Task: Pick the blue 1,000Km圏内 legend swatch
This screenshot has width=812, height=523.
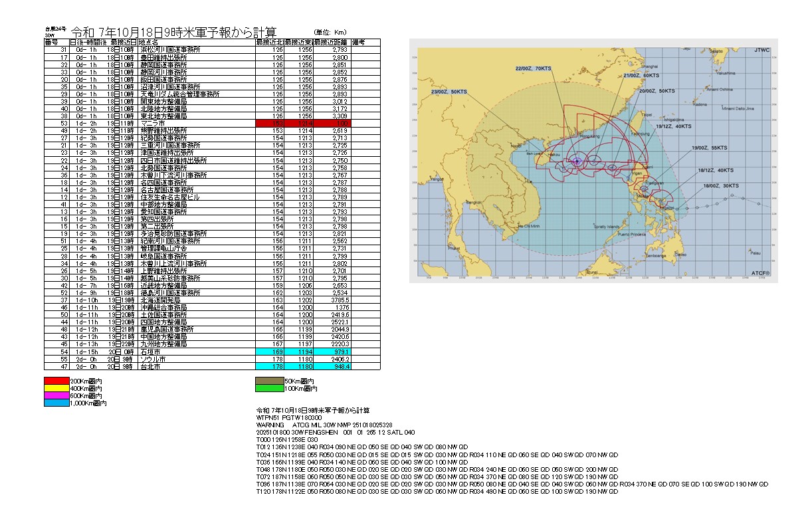Action: [56, 403]
